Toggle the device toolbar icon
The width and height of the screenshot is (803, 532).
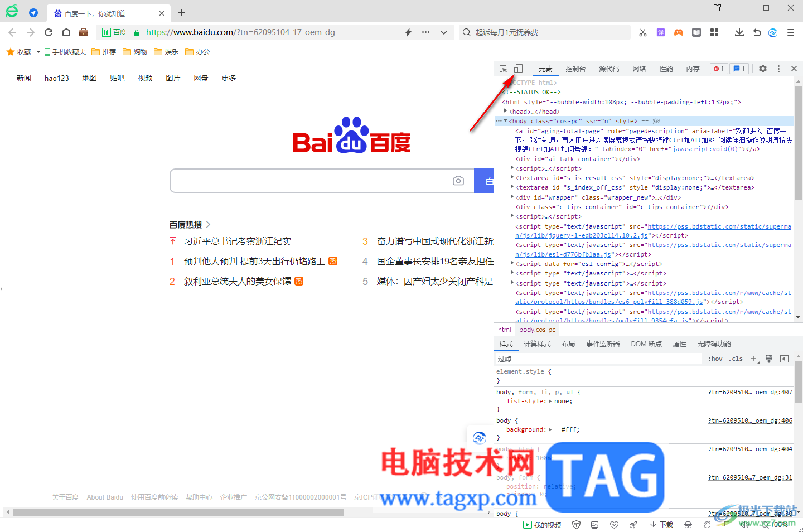(x=518, y=69)
